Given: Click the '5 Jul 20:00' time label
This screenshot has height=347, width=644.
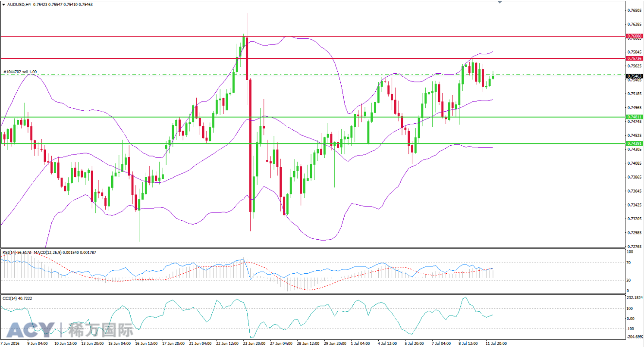Looking at the screenshot, I should pos(415,344).
